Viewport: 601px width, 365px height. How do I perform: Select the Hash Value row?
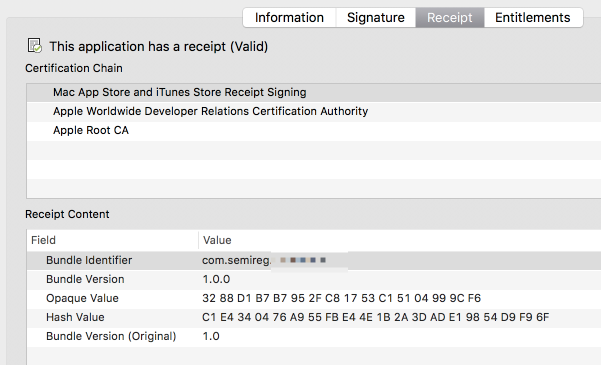(314, 317)
